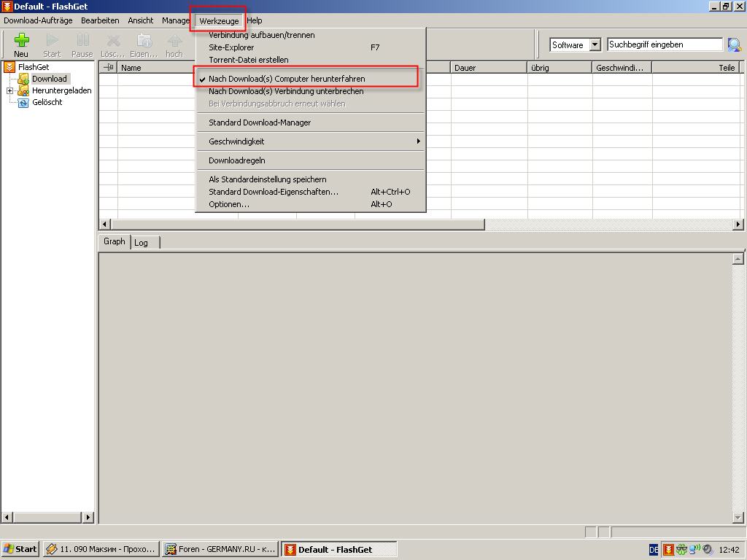Click the FlashGet tray icon

[668, 550]
